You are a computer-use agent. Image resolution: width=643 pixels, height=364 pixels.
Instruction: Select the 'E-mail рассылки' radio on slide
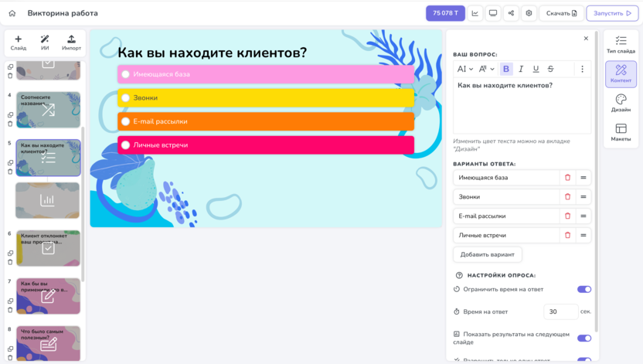(x=125, y=121)
